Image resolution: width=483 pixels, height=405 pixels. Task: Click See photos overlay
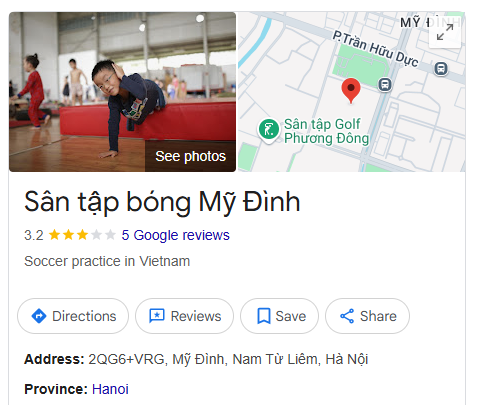[190, 156]
